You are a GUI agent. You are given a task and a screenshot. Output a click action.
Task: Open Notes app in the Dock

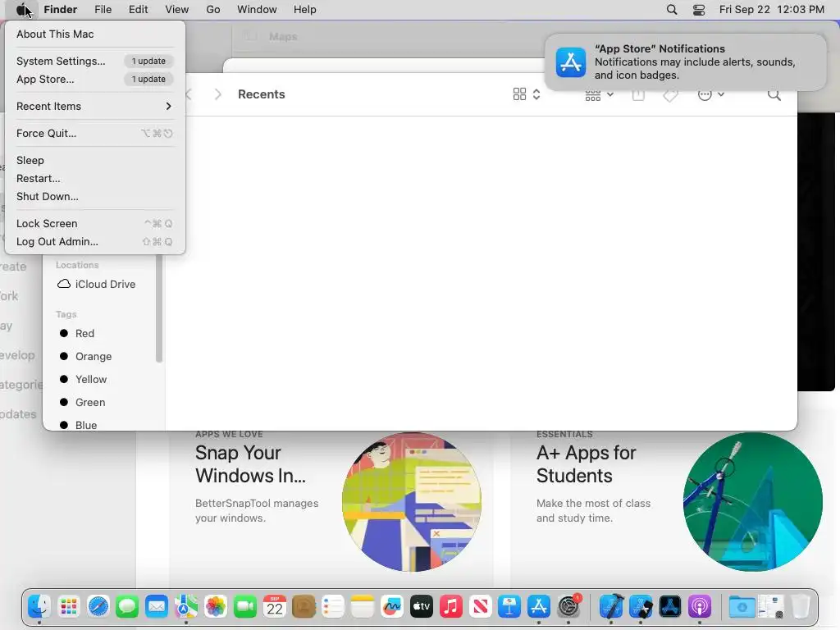(x=363, y=606)
